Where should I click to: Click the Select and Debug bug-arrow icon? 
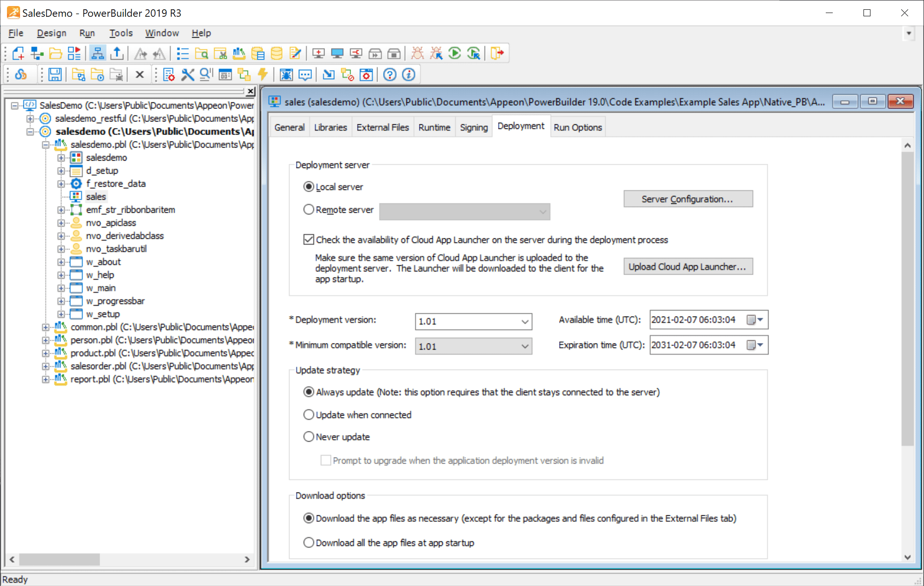pyautogui.click(x=436, y=54)
